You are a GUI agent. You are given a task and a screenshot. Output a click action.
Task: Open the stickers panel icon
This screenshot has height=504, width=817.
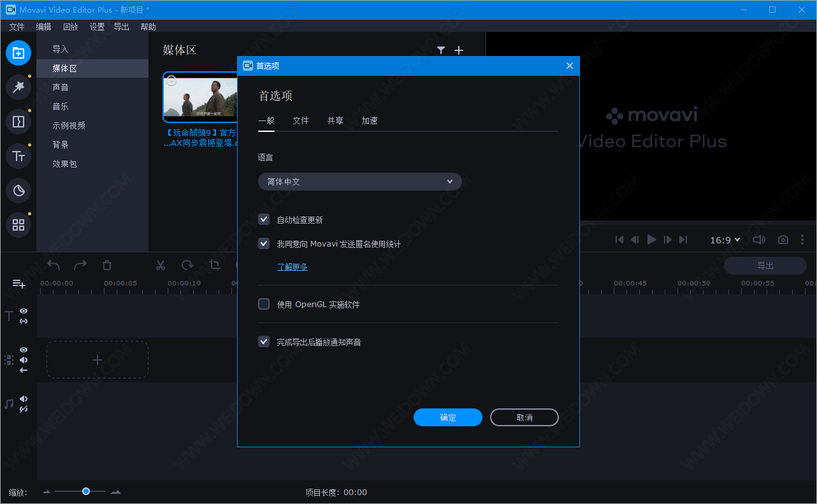click(18, 191)
